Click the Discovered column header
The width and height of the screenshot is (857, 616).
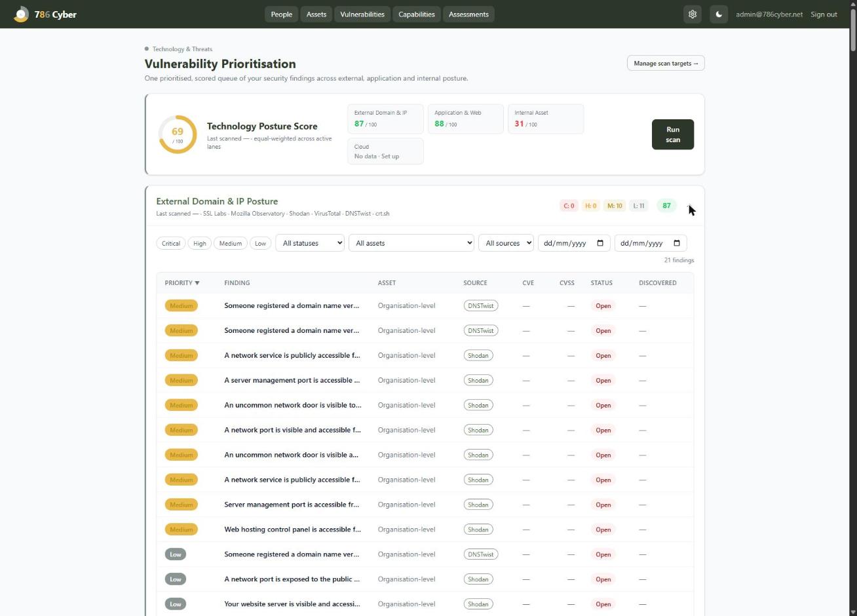pyautogui.click(x=658, y=283)
